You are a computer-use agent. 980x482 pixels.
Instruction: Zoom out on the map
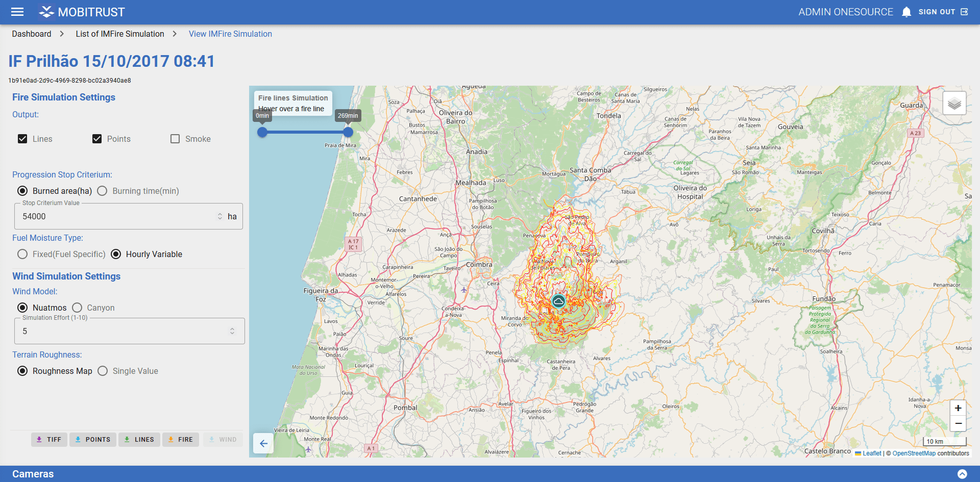(958, 423)
